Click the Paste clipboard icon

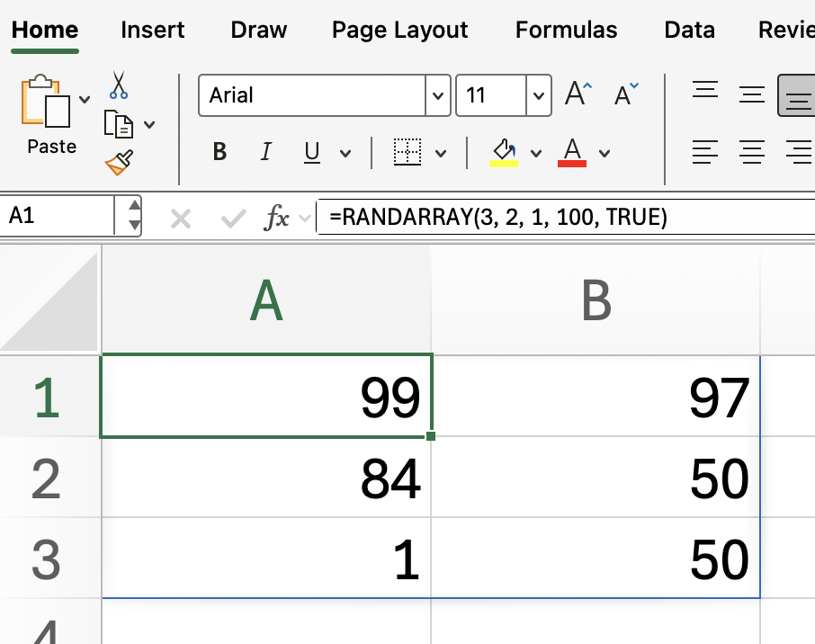45,103
